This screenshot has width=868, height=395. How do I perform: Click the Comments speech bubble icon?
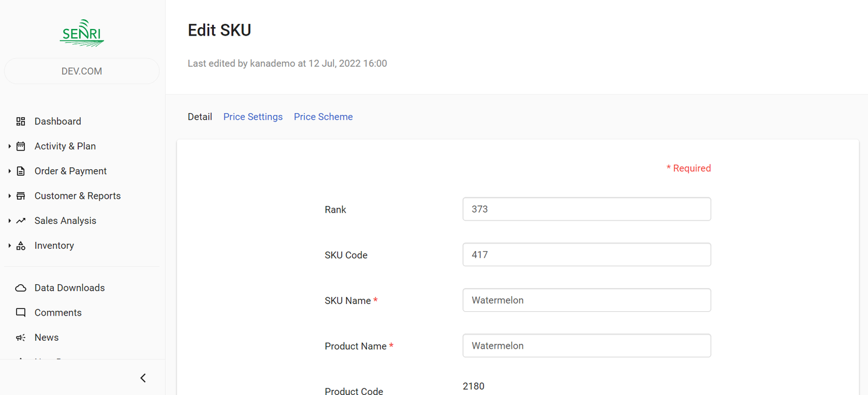click(20, 313)
